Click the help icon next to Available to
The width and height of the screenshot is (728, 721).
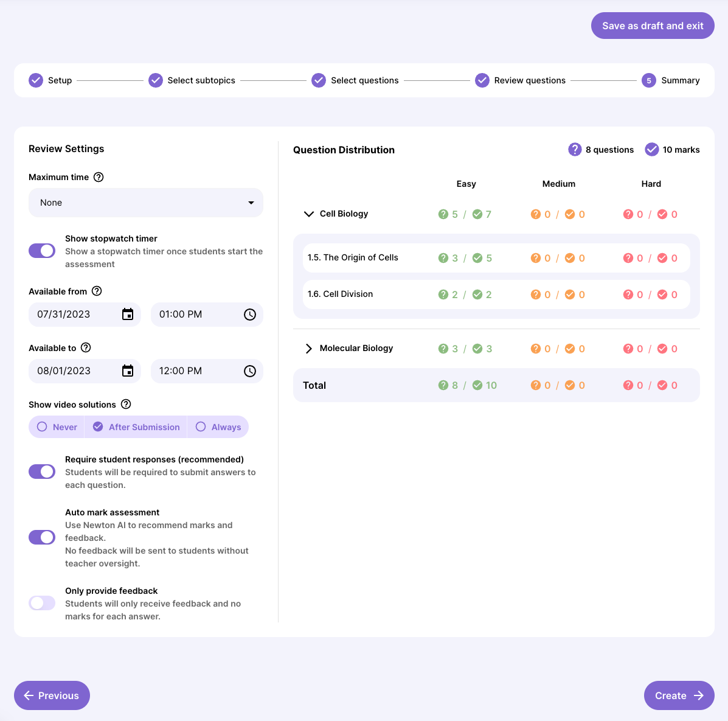point(86,347)
